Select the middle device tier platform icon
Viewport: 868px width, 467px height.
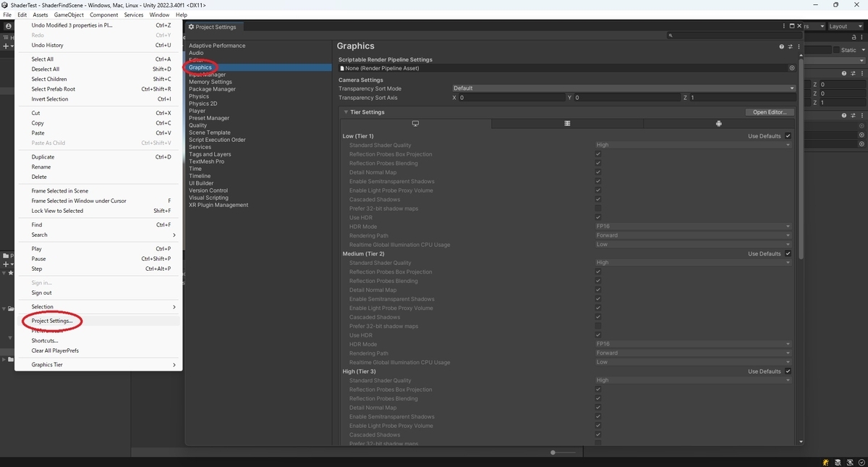pos(566,123)
